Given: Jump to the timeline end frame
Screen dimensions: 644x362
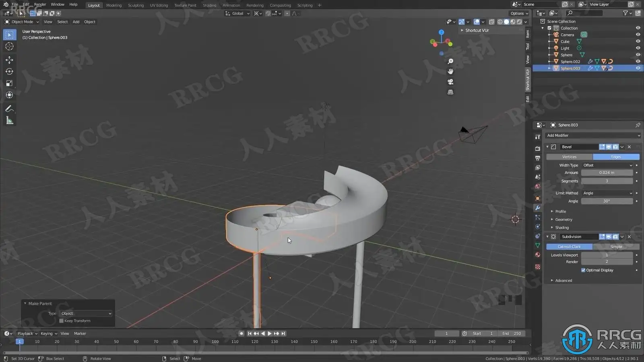Looking at the screenshot, I should coord(283,333).
